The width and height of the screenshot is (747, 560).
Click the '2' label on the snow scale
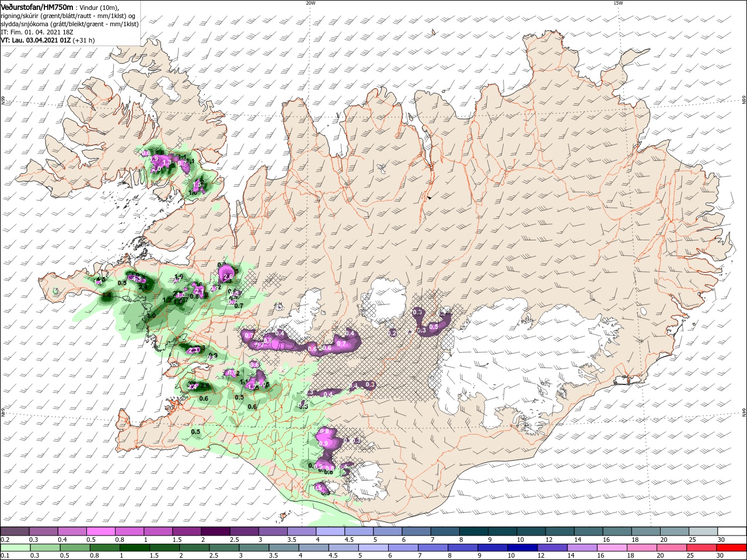203,540
